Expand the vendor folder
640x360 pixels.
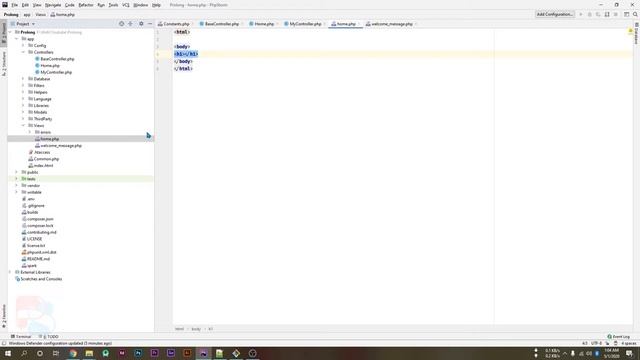tap(17, 185)
